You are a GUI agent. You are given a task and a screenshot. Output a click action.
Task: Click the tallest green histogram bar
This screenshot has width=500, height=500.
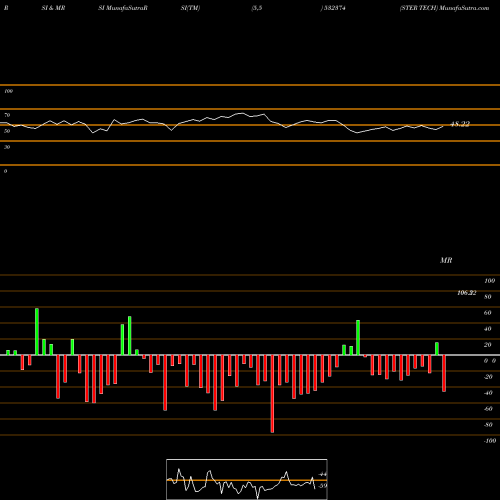coord(37,332)
